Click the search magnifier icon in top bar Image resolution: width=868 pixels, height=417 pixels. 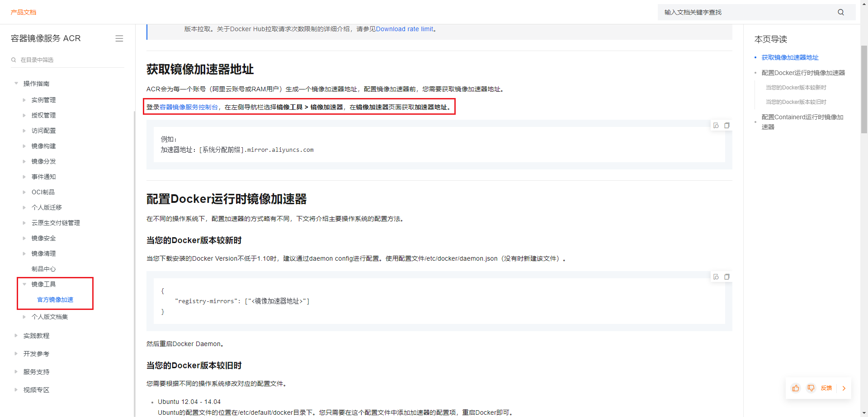[840, 12]
